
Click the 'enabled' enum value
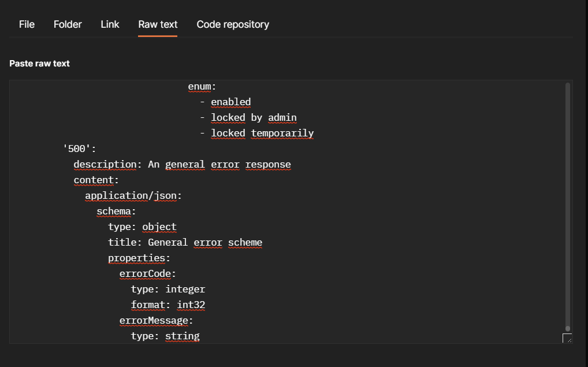click(x=230, y=102)
